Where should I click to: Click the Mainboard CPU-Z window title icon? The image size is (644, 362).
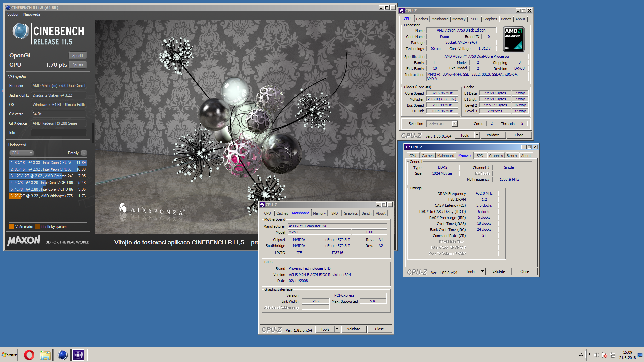[263, 205]
